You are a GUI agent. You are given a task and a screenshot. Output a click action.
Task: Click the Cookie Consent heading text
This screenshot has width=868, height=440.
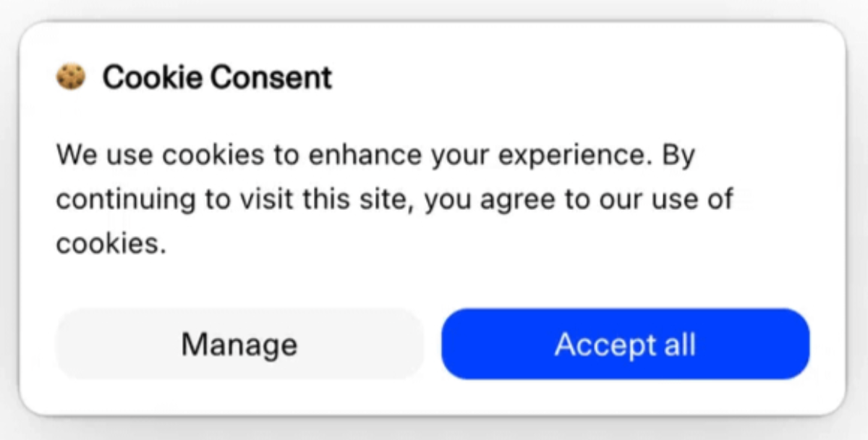pyautogui.click(x=217, y=77)
